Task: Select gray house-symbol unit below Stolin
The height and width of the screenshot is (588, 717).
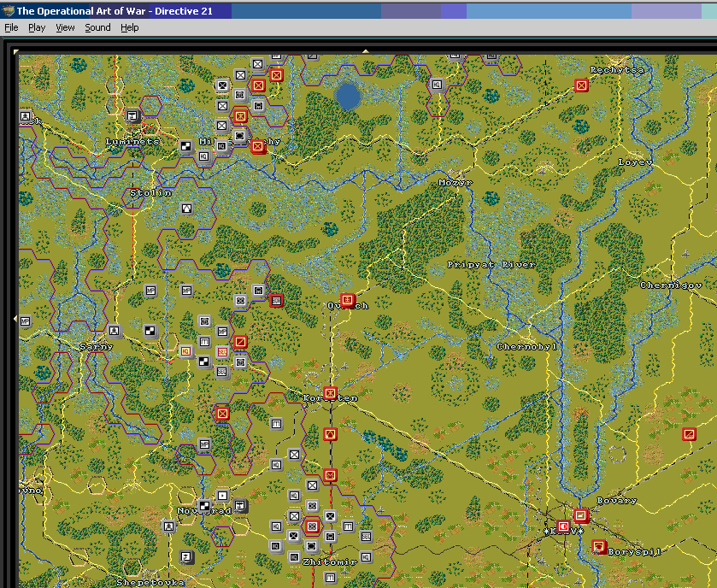Action: (186, 209)
